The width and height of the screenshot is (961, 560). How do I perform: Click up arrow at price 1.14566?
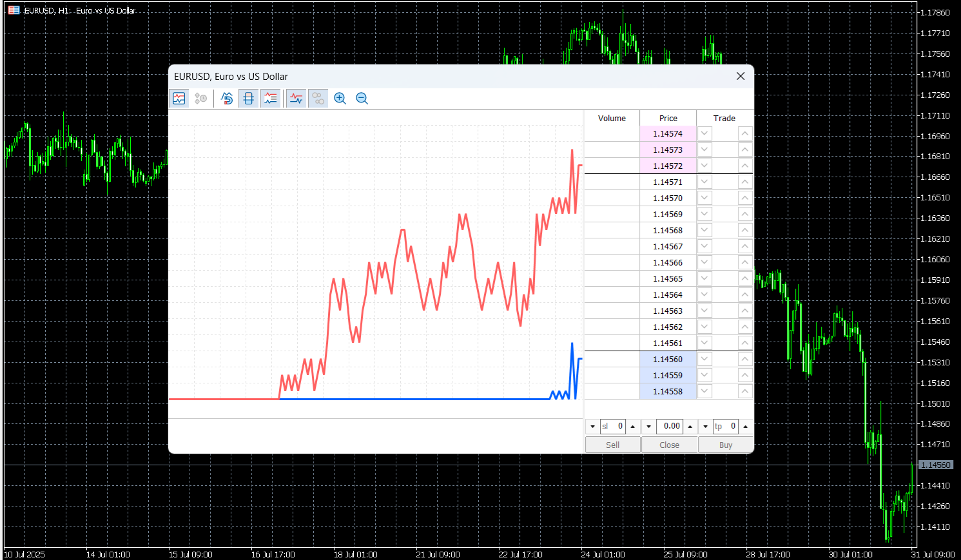coord(745,262)
